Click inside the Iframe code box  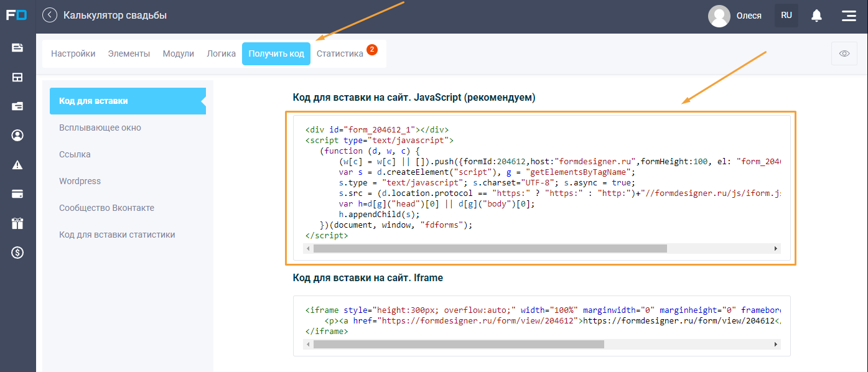[541, 325]
